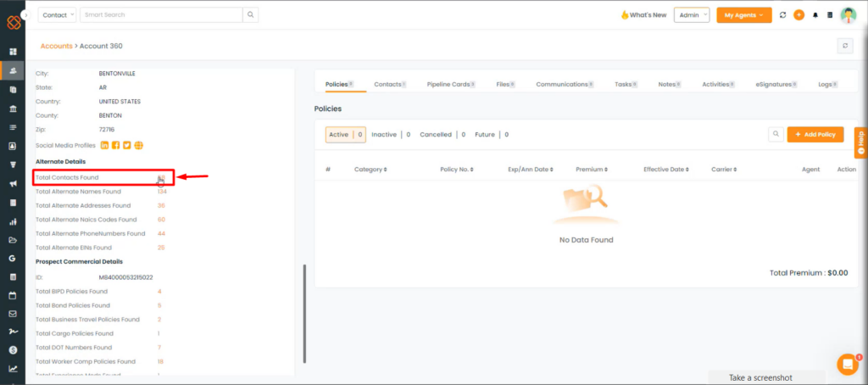This screenshot has height=385, width=868.
Task: Open the user avatar profile menu
Action: pos(848,15)
